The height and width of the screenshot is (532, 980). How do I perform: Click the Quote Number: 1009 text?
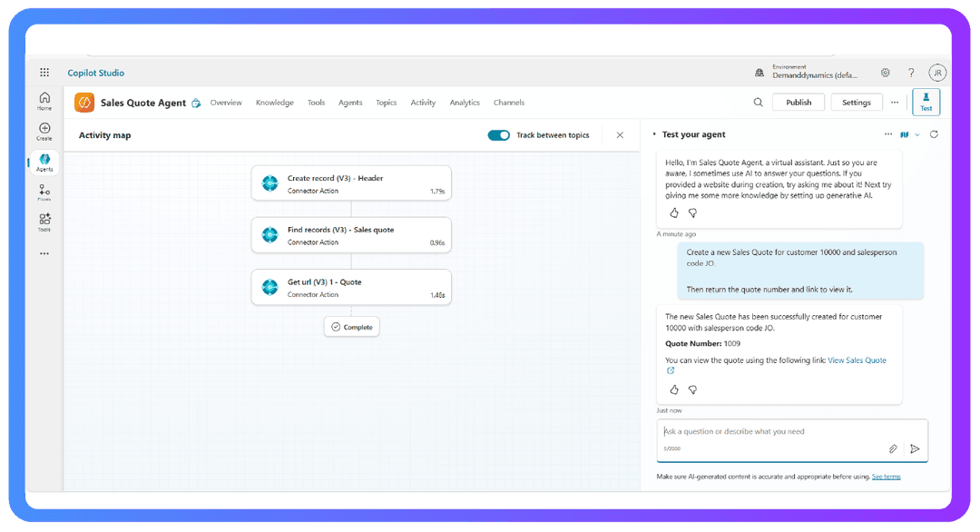click(702, 343)
